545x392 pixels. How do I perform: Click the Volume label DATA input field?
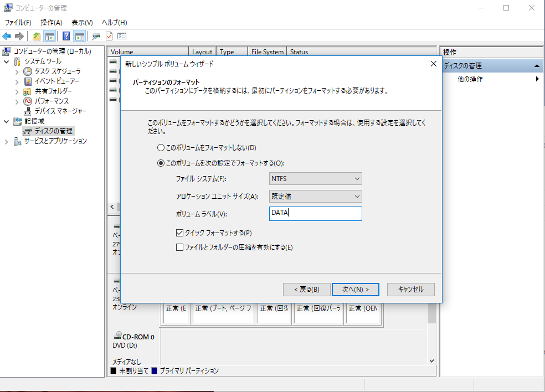pyautogui.click(x=315, y=214)
